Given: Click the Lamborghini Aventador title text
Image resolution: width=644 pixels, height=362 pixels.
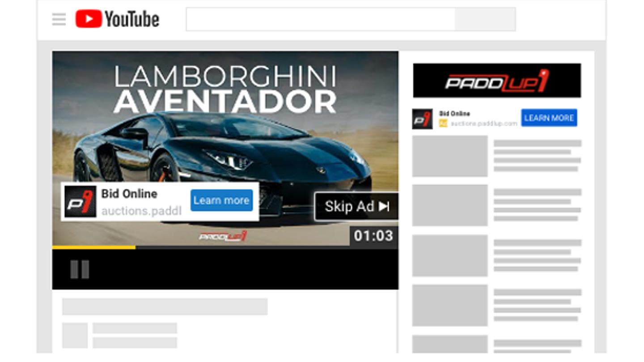Looking at the screenshot, I should tap(225, 89).
